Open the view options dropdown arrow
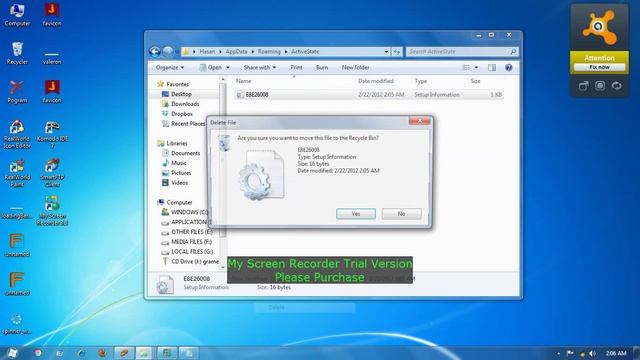640x360 pixels. tap(476, 68)
